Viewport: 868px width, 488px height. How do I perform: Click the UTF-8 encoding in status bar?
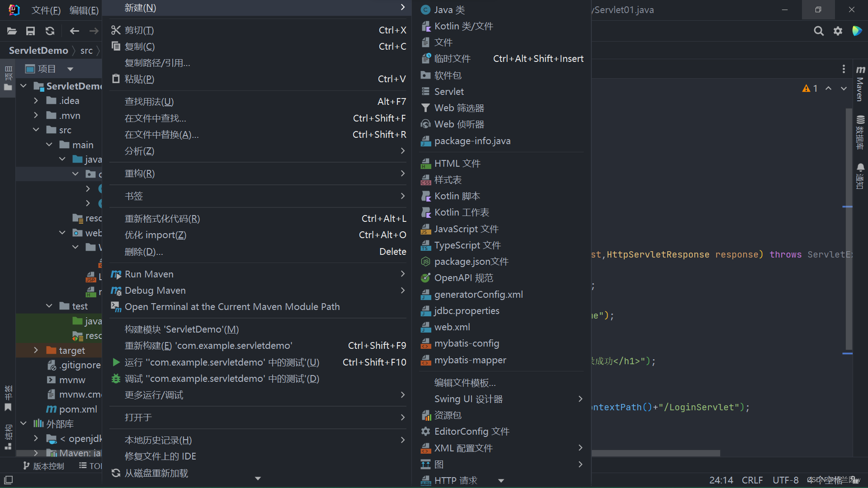click(786, 480)
